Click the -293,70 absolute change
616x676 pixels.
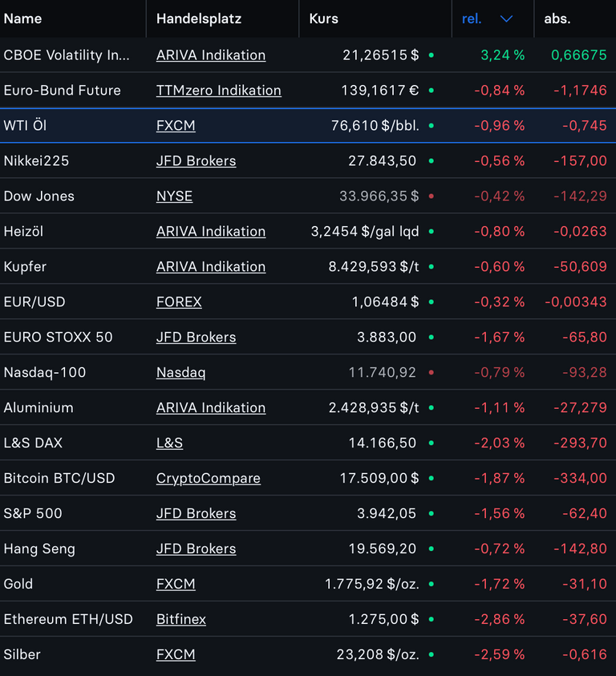(x=580, y=443)
